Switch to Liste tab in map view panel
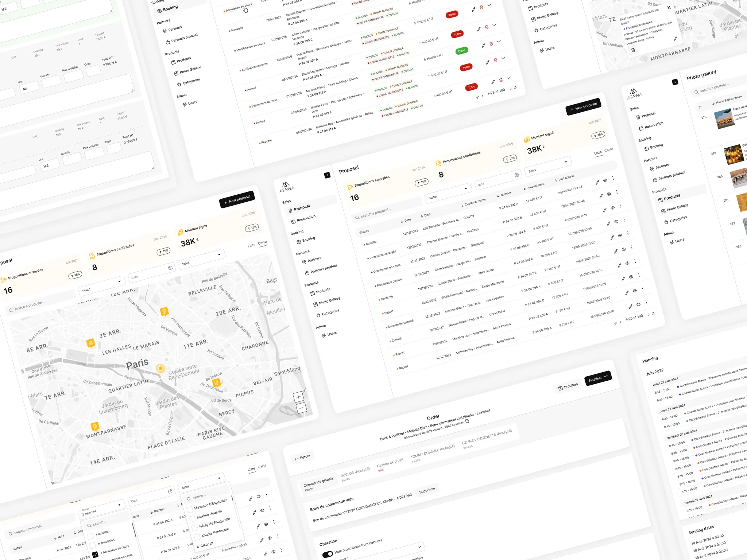 point(251,246)
